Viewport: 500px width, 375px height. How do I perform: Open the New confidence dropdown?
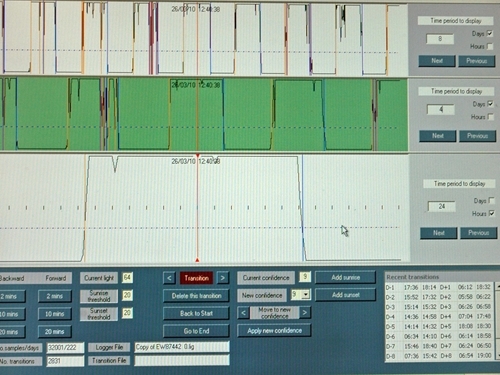tap(306, 294)
